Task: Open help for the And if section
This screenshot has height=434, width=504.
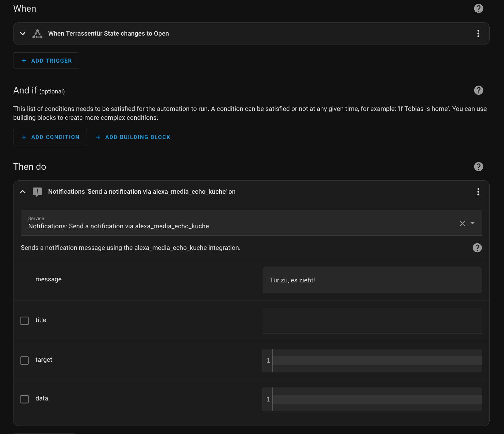Action: [x=478, y=90]
